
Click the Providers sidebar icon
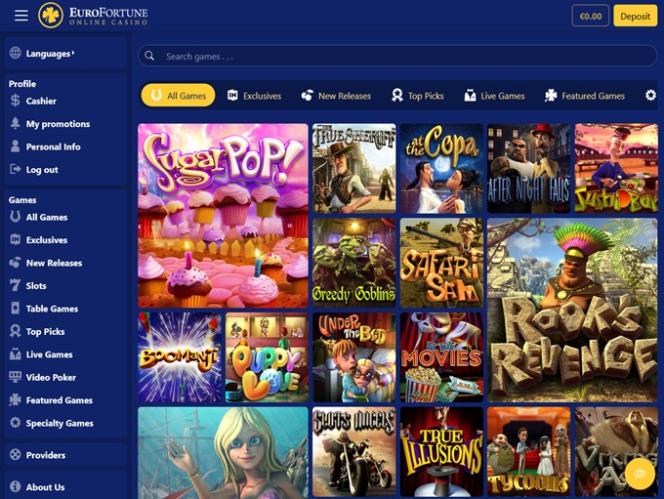click(x=15, y=455)
